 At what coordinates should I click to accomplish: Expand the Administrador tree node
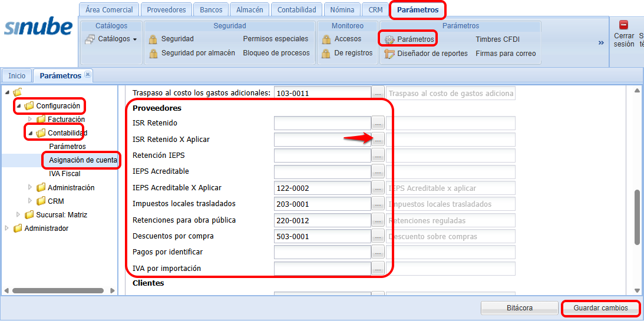point(7,228)
